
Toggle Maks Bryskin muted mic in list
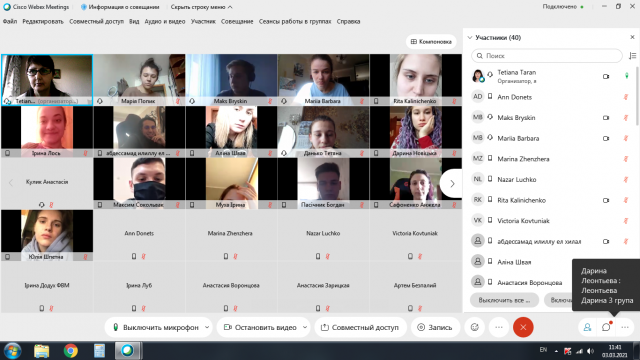[625, 118]
